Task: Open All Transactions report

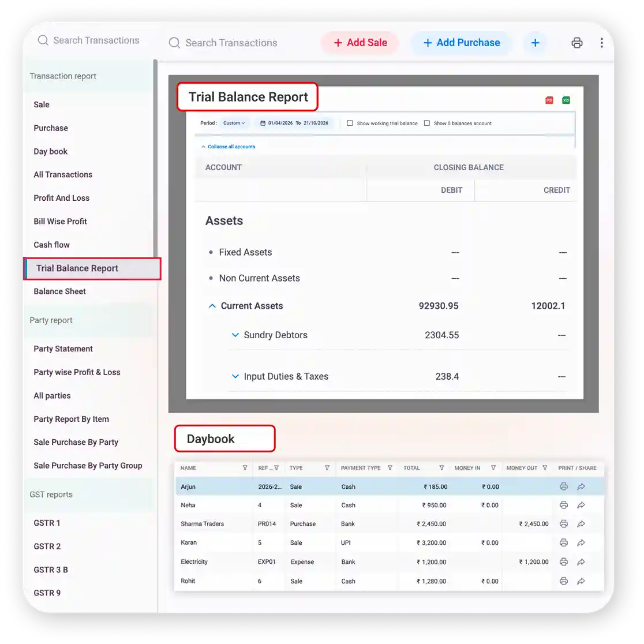Action: tap(63, 174)
